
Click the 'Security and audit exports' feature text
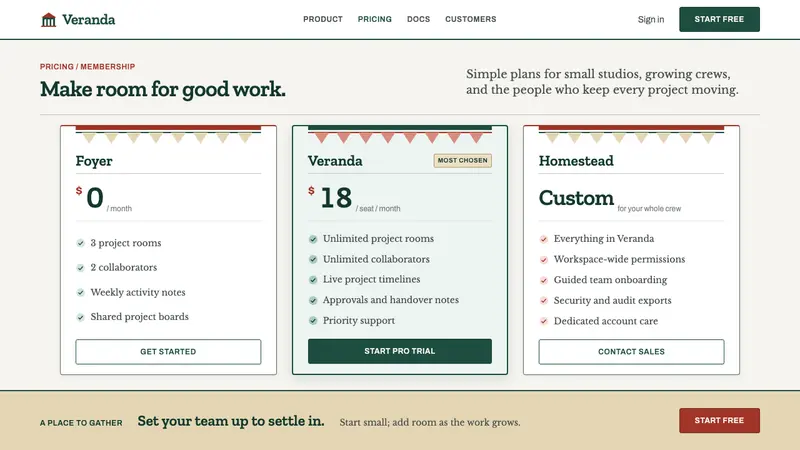612,301
